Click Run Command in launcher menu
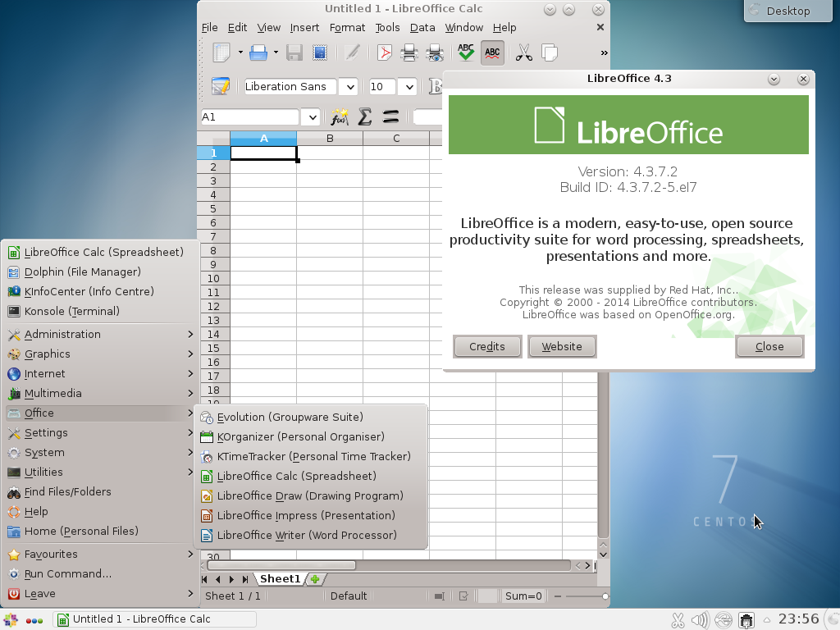This screenshot has width=840, height=630. click(x=101, y=574)
